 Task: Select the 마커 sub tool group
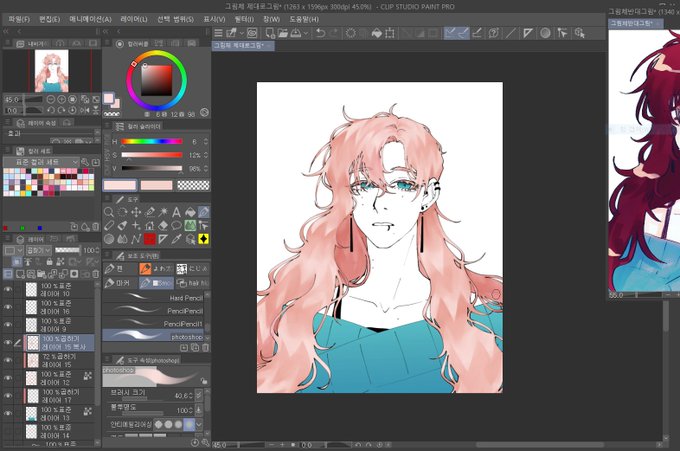coord(120,283)
